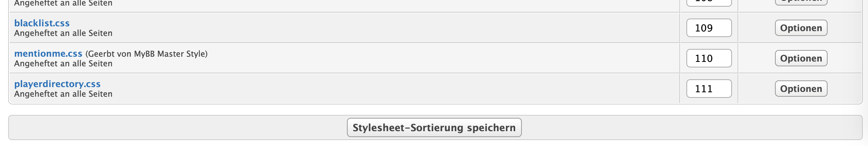Open the playerdirectory.css stylesheet link

57,84
